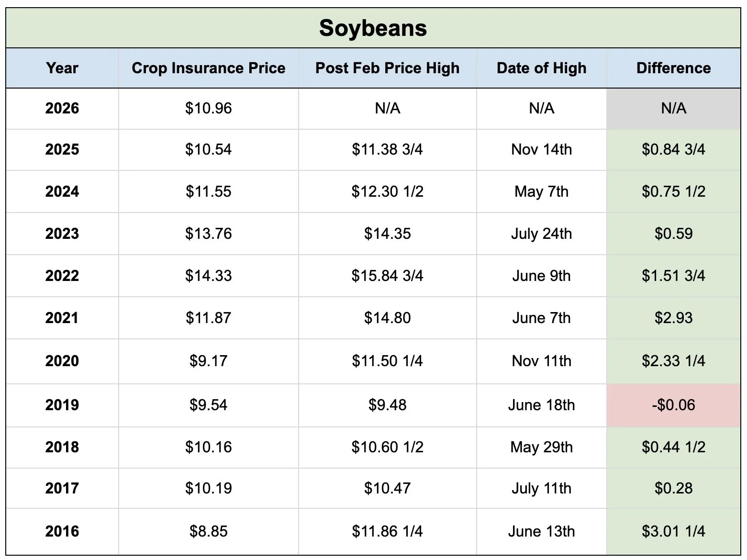Click the June 9th date cell
This screenshot has height=560, width=747.
[541, 276]
